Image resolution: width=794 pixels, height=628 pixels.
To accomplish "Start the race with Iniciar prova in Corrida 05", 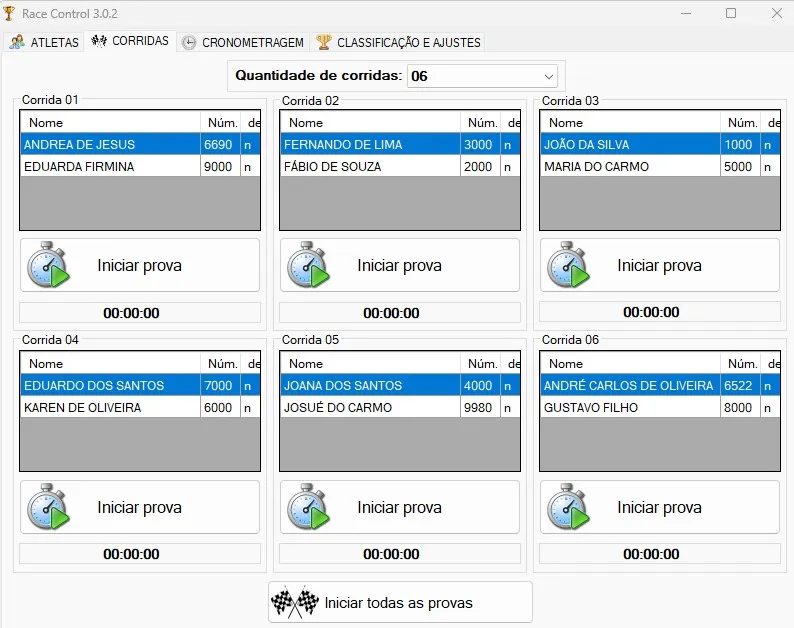I will point(399,507).
